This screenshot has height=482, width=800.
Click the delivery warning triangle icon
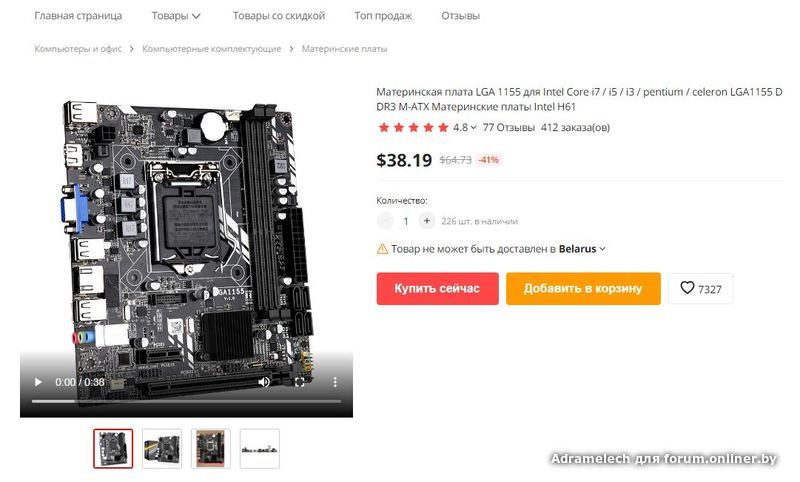[x=382, y=249]
